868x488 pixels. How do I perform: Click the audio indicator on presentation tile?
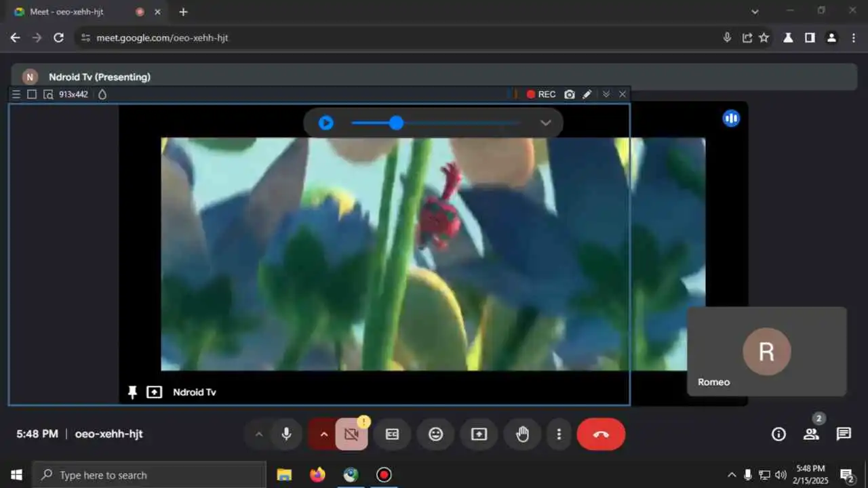click(x=731, y=119)
